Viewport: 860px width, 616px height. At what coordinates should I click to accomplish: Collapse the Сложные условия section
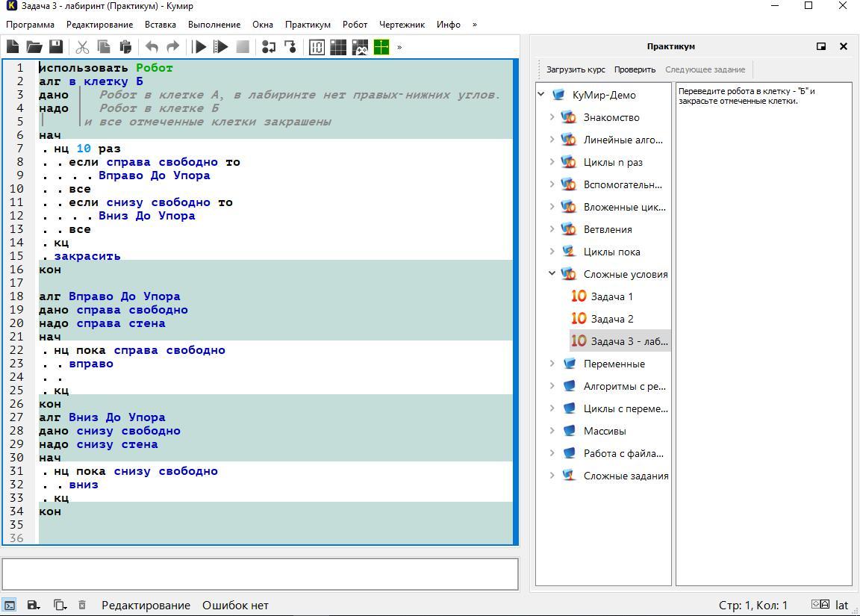click(x=552, y=274)
